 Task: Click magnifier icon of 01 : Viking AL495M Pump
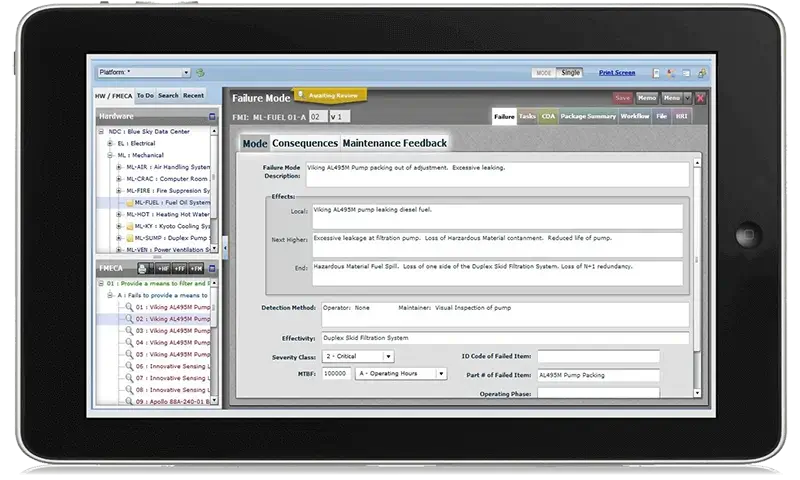coord(129,307)
